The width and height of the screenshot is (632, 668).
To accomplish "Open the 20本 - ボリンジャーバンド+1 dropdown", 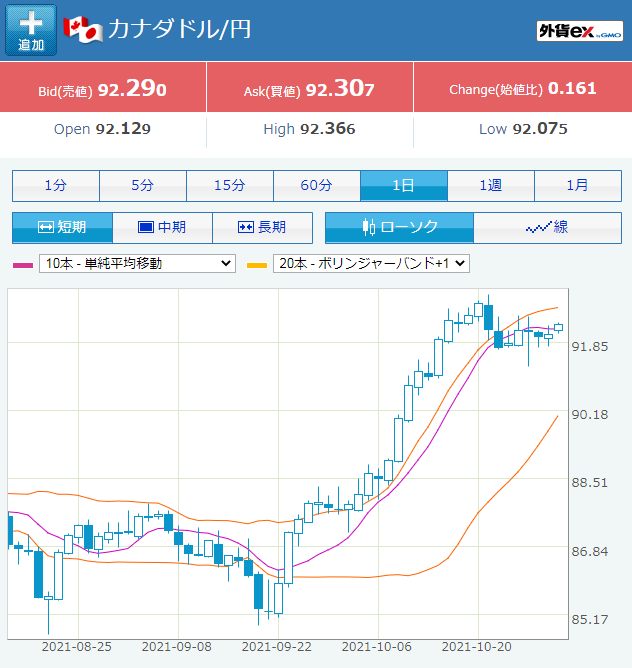I will [x=371, y=263].
